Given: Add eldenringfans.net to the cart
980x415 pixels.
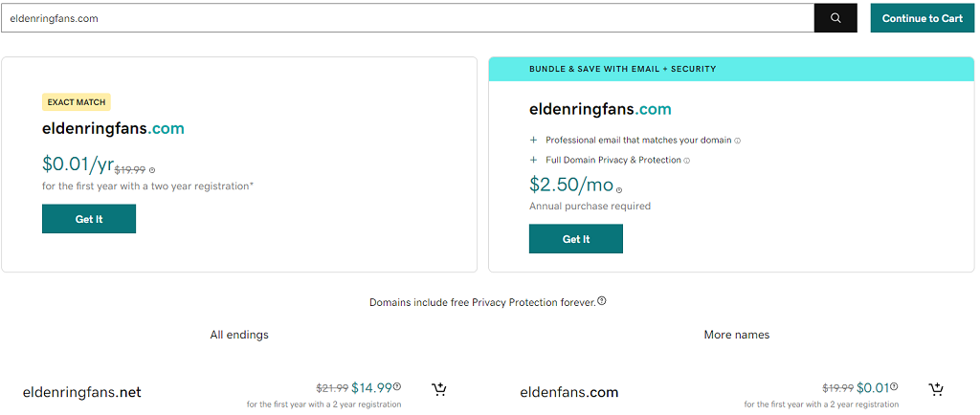Looking at the screenshot, I should 439,389.
